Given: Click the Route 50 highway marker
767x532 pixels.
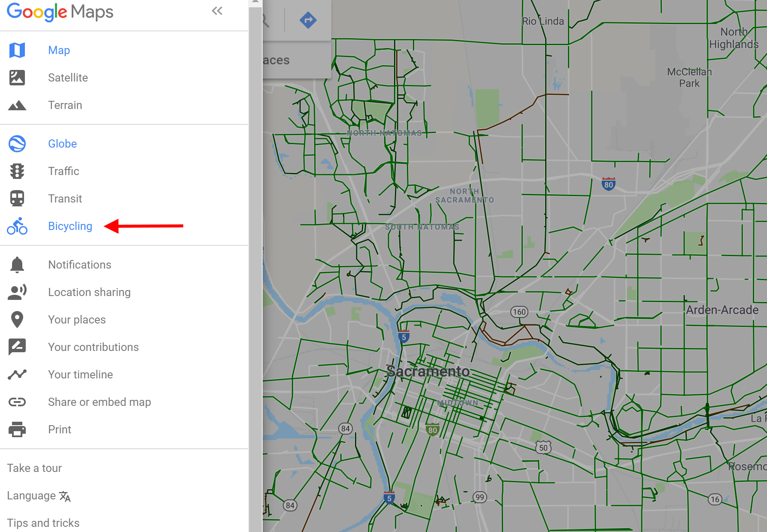Looking at the screenshot, I should (x=543, y=447).
